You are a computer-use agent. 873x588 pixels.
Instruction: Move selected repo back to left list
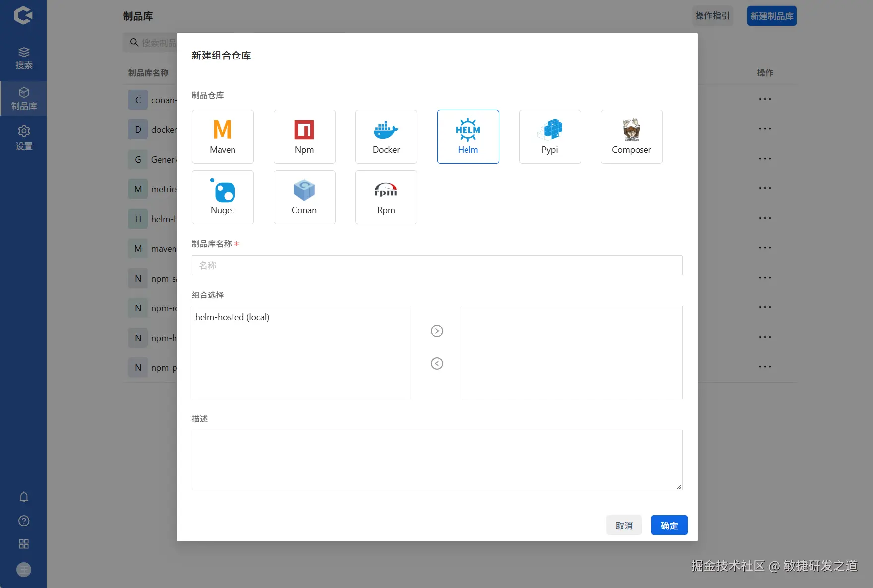click(437, 363)
